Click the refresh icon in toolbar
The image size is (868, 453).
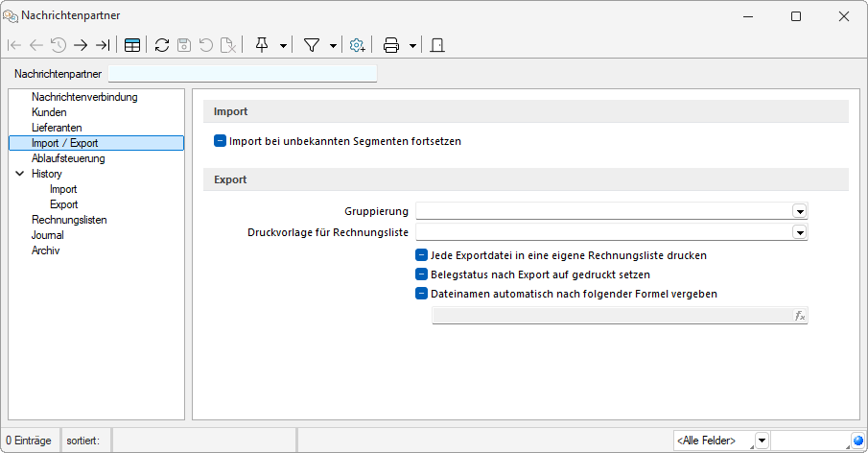[162, 45]
